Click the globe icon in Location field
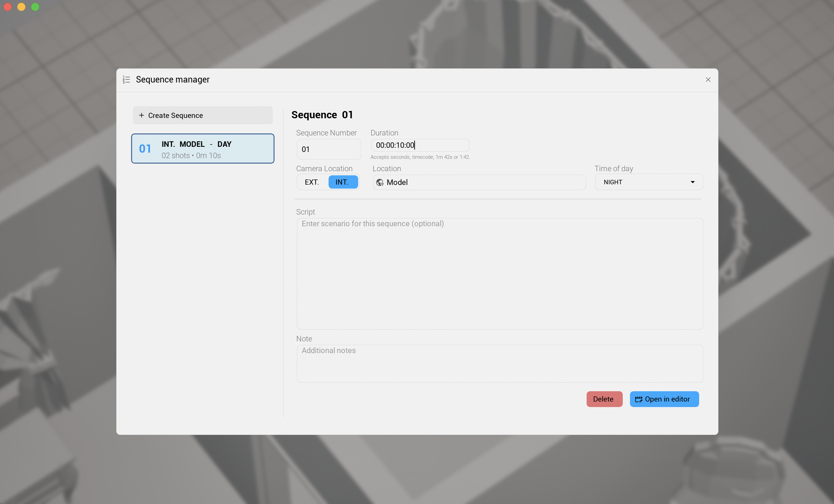This screenshot has height=504, width=834. 380,183
